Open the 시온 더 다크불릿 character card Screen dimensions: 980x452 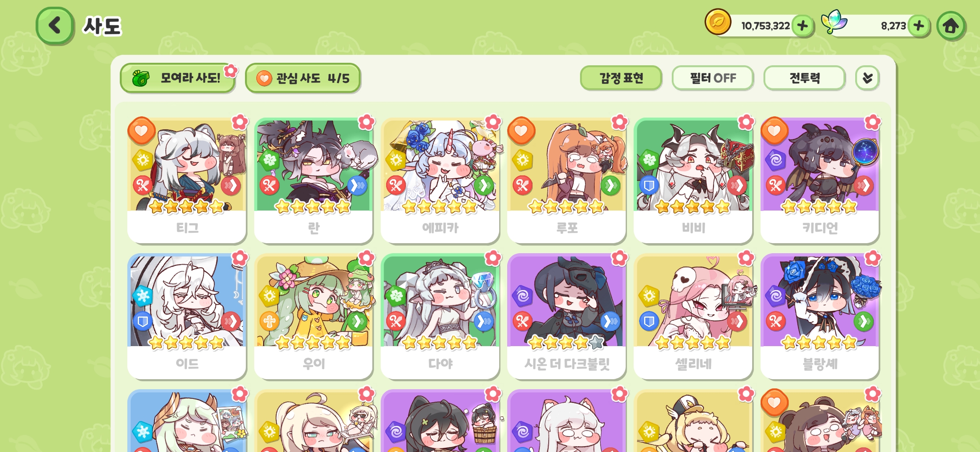pyautogui.click(x=567, y=317)
